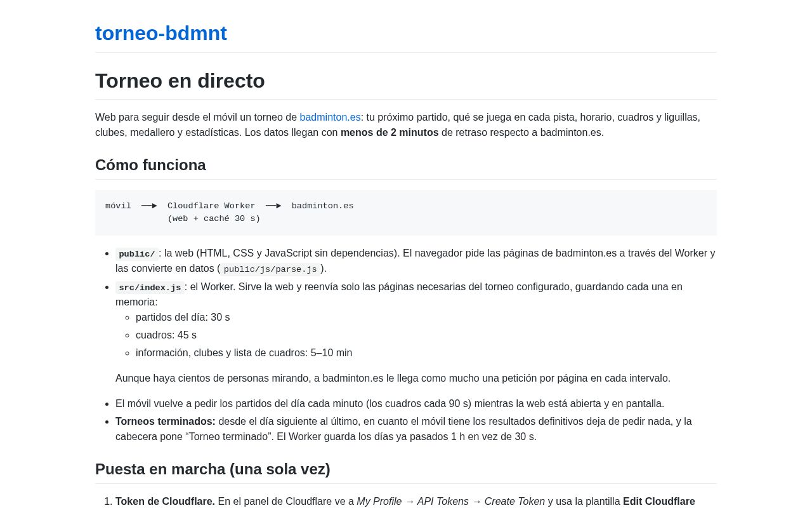
Task: Click 'Cloudflare Worker' in the code diagram
Action: [x=211, y=206]
